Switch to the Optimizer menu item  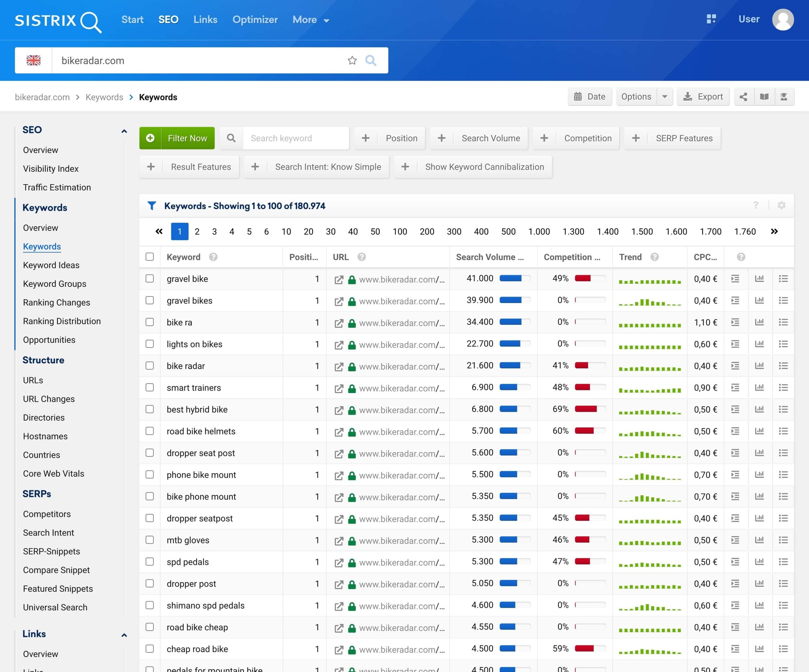coord(255,20)
